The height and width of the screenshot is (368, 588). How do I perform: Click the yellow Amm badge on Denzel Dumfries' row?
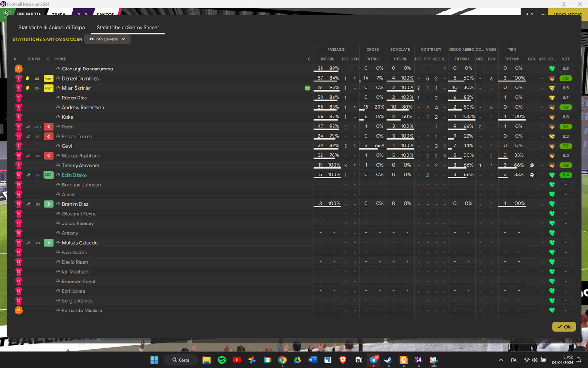pyautogui.click(x=49, y=78)
